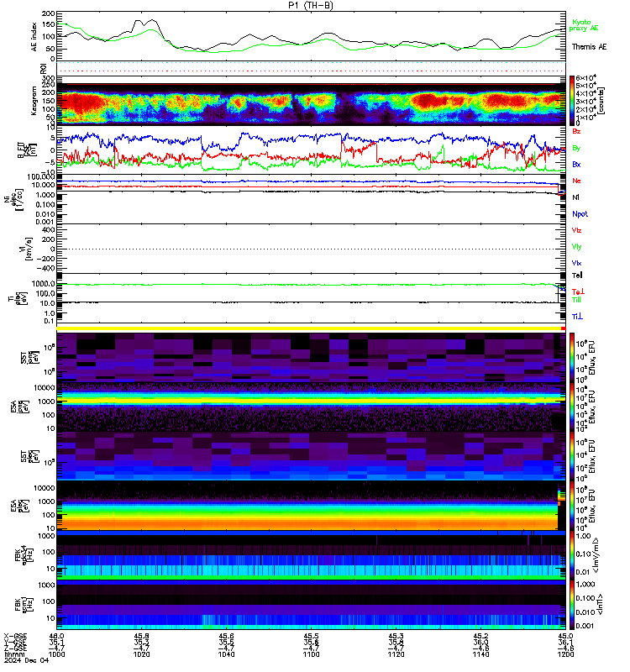Click the green Viy velocity legend label

[576, 247]
